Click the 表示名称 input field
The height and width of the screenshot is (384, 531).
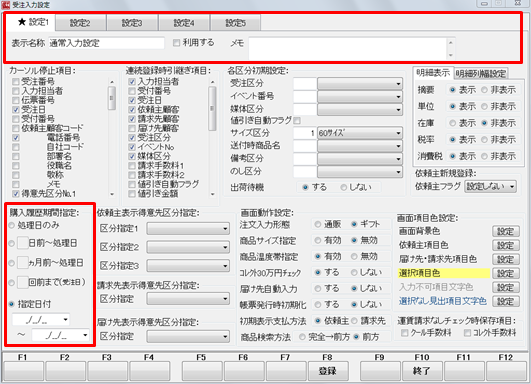[106, 43]
